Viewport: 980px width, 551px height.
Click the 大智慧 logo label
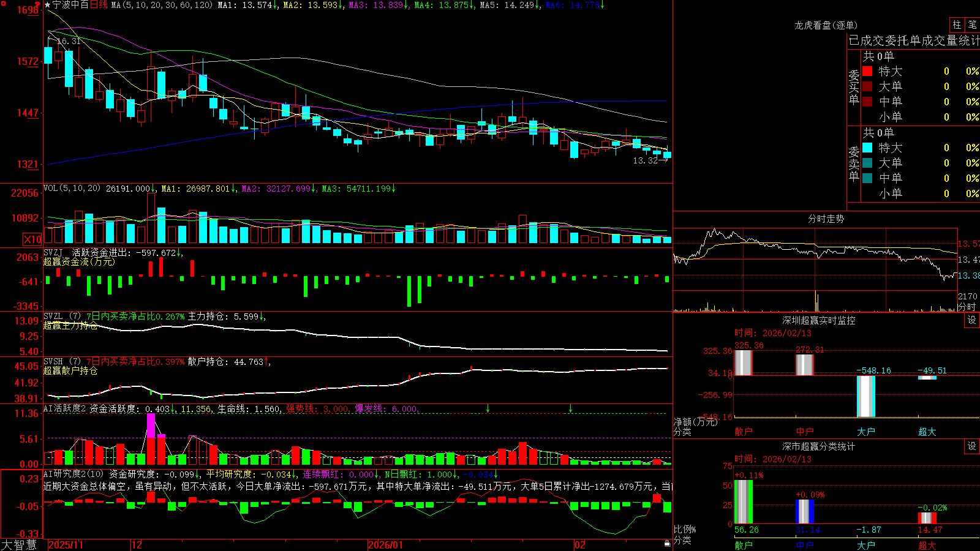(19, 545)
